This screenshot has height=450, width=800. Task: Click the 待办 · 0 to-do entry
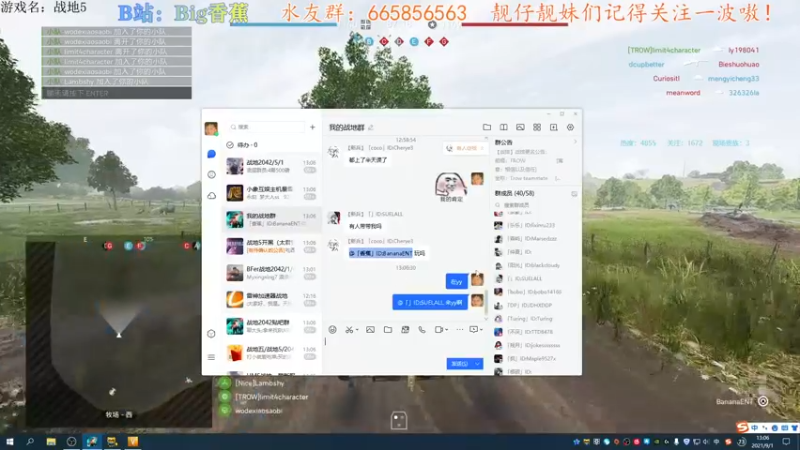click(x=242, y=145)
